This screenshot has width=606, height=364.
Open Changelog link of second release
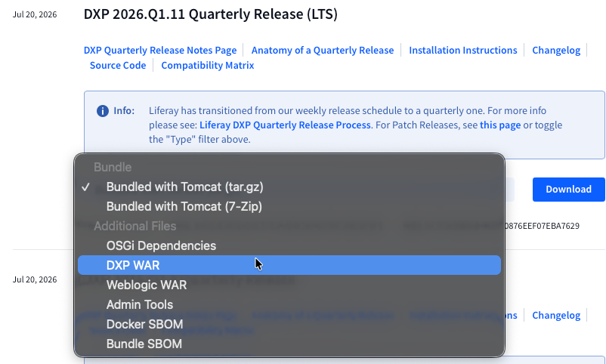556,316
